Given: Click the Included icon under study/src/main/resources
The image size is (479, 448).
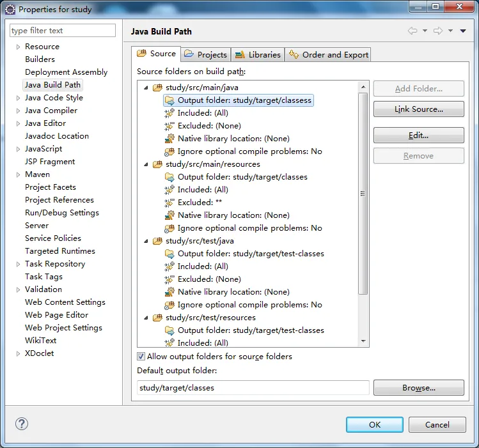Looking at the screenshot, I should [x=169, y=190].
